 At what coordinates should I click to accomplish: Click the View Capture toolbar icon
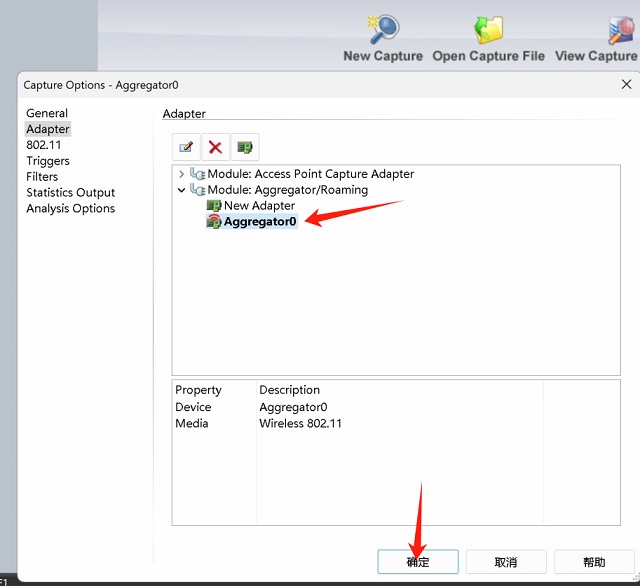pyautogui.click(x=621, y=30)
